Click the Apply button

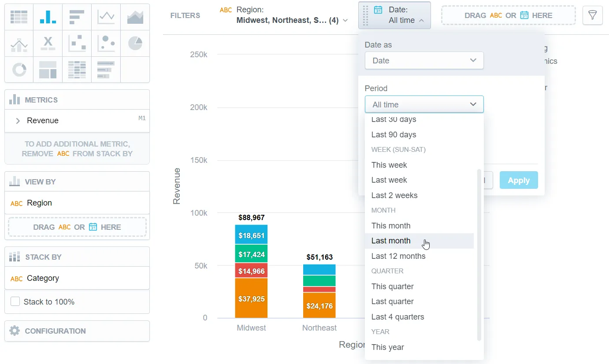pyautogui.click(x=518, y=180)
